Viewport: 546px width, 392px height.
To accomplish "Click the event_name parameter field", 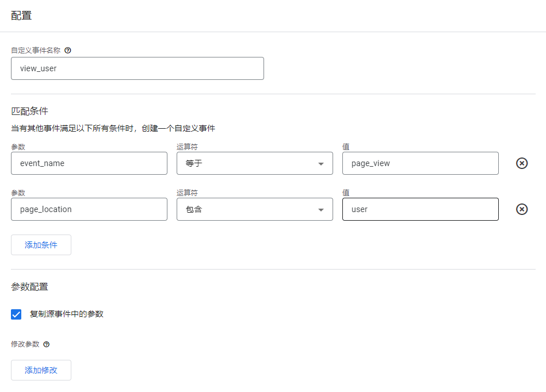I will click(89, 163).
